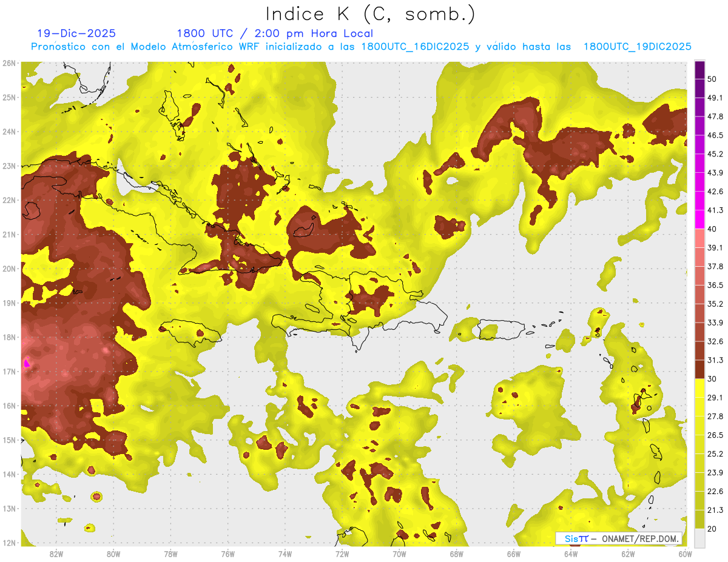Click the '45.2' colorbar value
This screenshot has width=728, height=562.
pos(715,154)
